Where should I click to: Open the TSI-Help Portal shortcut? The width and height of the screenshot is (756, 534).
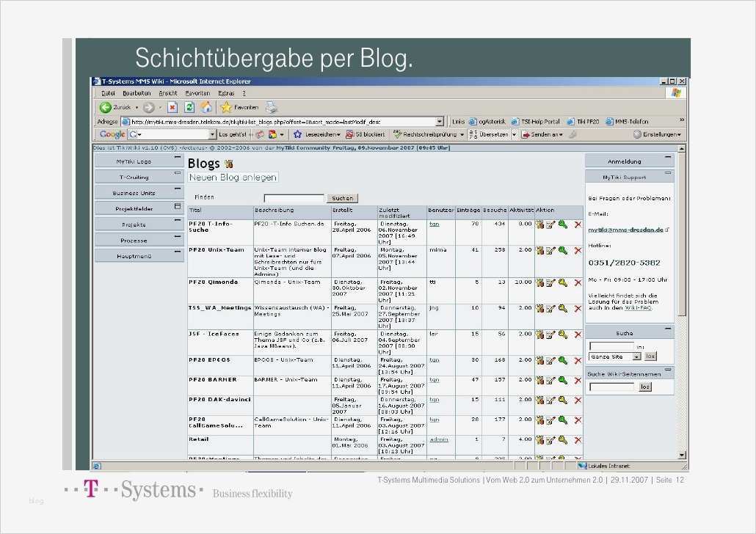pyautogui.click(x=536, y=122)
